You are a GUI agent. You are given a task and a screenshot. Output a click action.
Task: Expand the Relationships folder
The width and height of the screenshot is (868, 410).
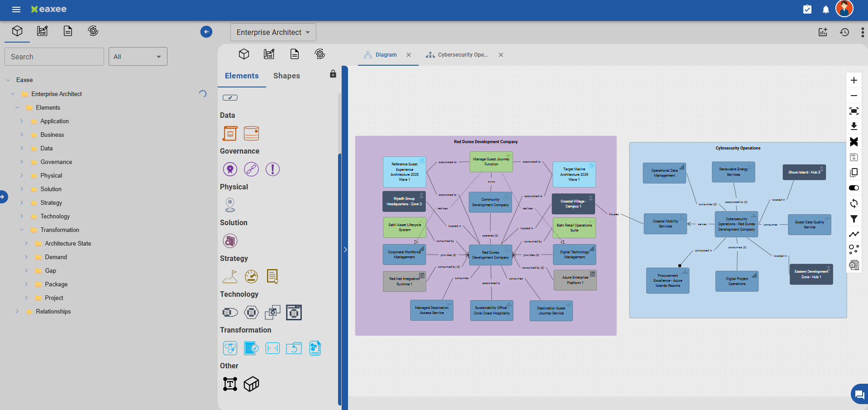[17, 312]
